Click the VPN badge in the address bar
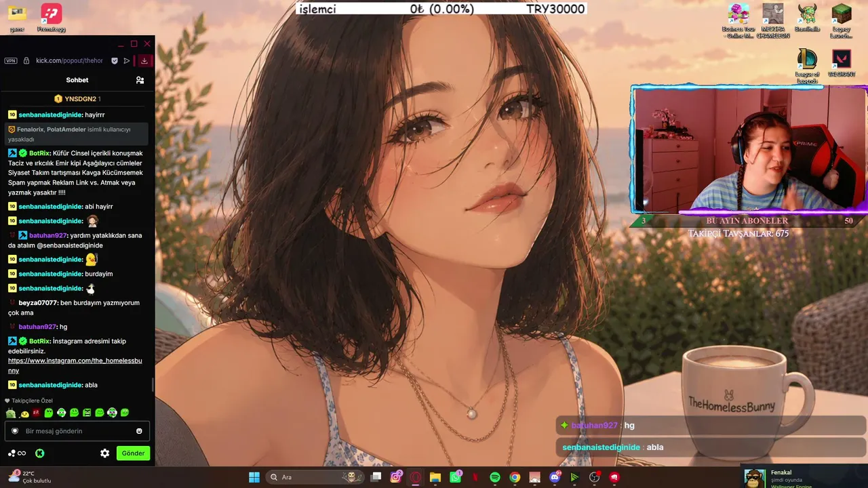The height and width of the screenshot is (488, 868). [10, 60]
